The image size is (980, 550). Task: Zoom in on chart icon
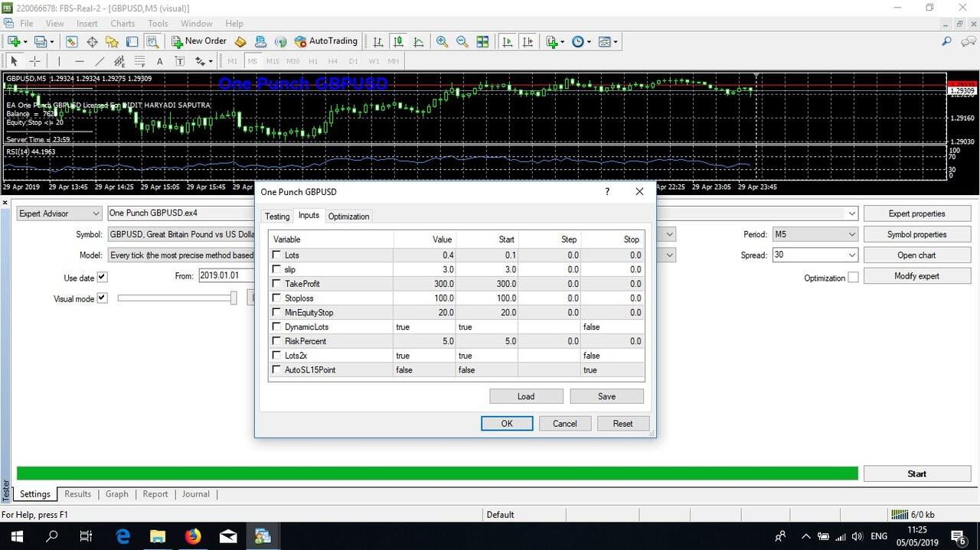tap(442, 41)
